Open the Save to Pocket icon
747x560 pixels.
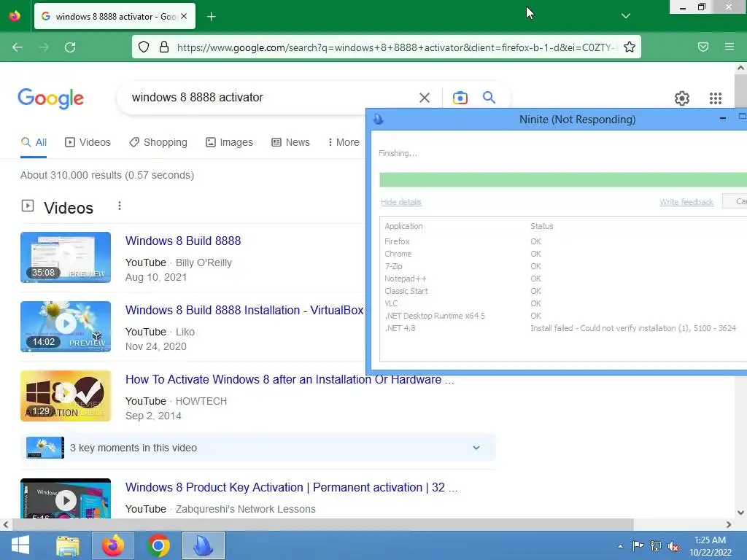point(703,47)
